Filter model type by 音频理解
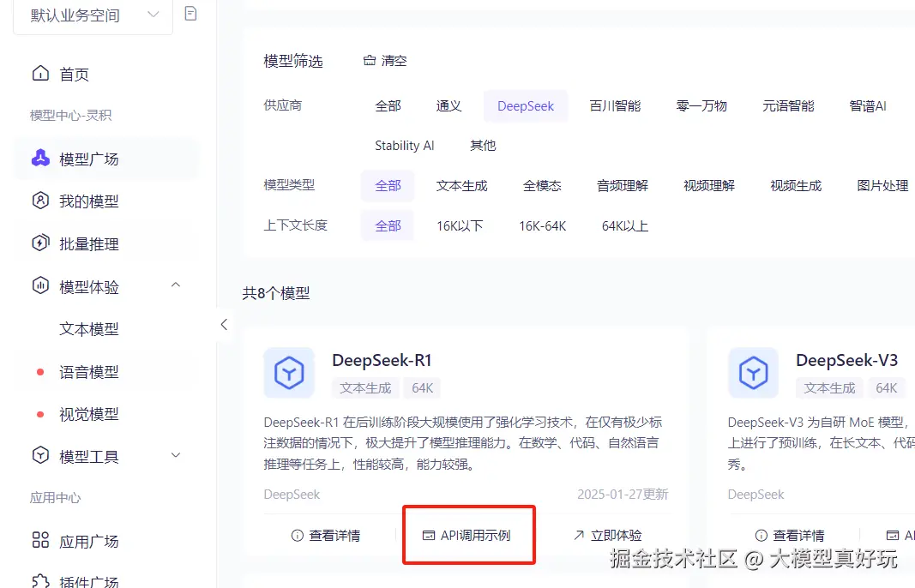This screenshot has height=588, width=915. [x=622, y=185]
